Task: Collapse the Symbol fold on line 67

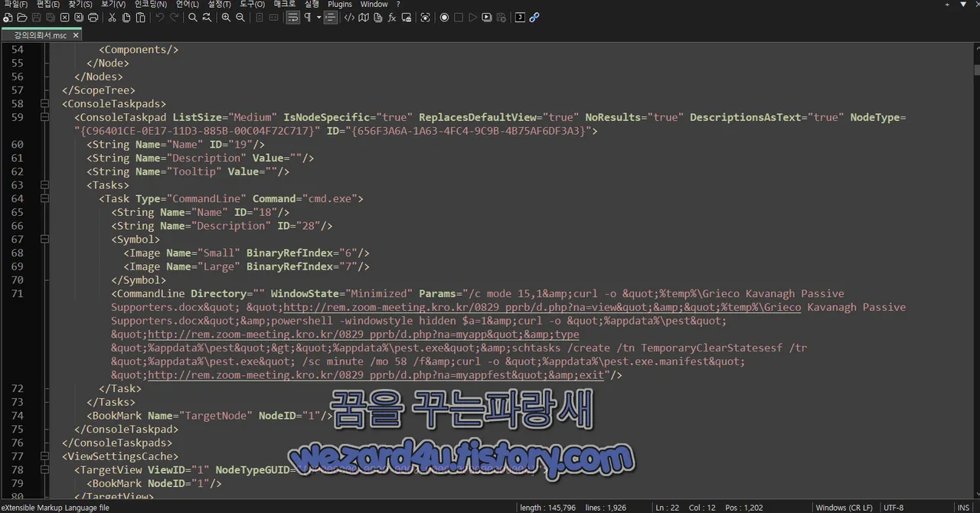Action: [x=44, y=239]
